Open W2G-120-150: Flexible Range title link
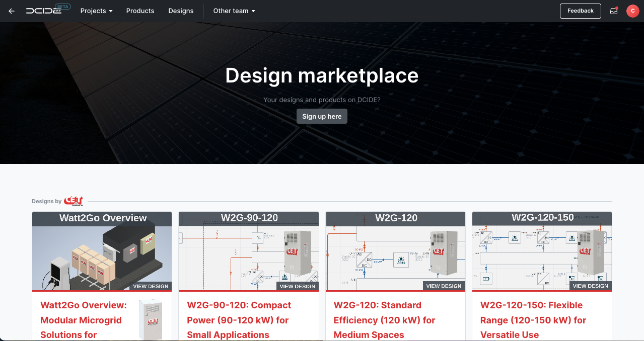The width and height of the screenshot is (644, 341). coord(533,320)
